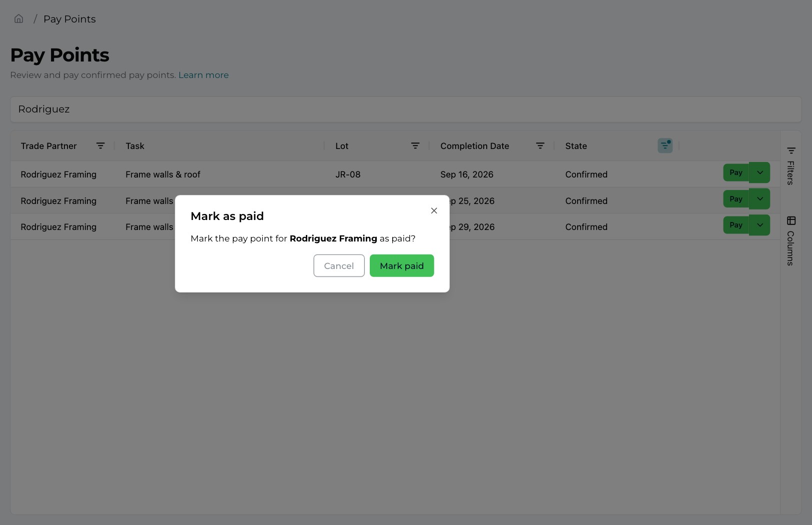Image resolution: width=812 pixels, height=525 pixels.
Task: Open the active State column filter icon
Action: click(x=665, y=145)
